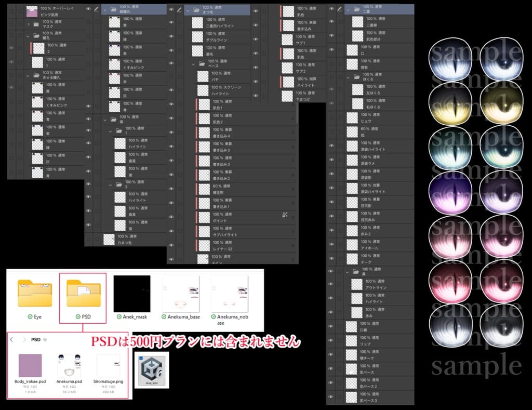The image size is (532, 410).
Task: Collapse the 歯 folder chevron
Action: (x=105, y=120)
